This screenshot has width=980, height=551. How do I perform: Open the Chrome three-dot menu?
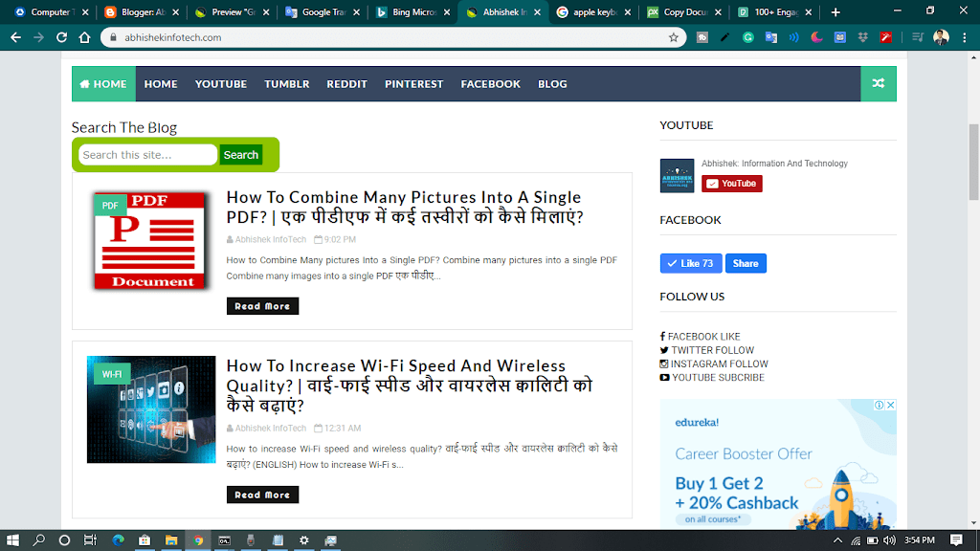(x=965, y=37)
